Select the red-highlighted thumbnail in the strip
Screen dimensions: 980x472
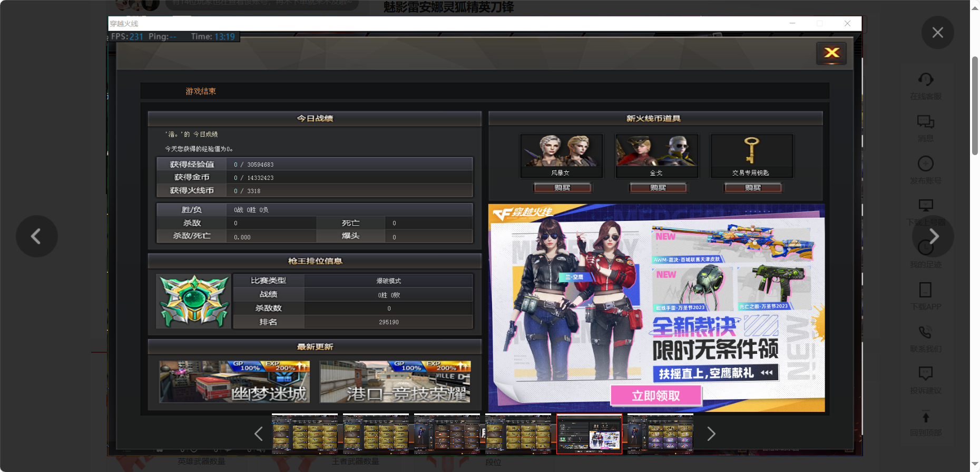pyautogui.click(x=589, y=434)
